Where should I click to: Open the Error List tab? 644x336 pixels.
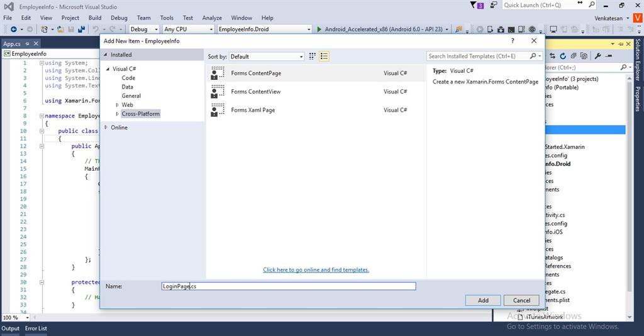point(36,328)
